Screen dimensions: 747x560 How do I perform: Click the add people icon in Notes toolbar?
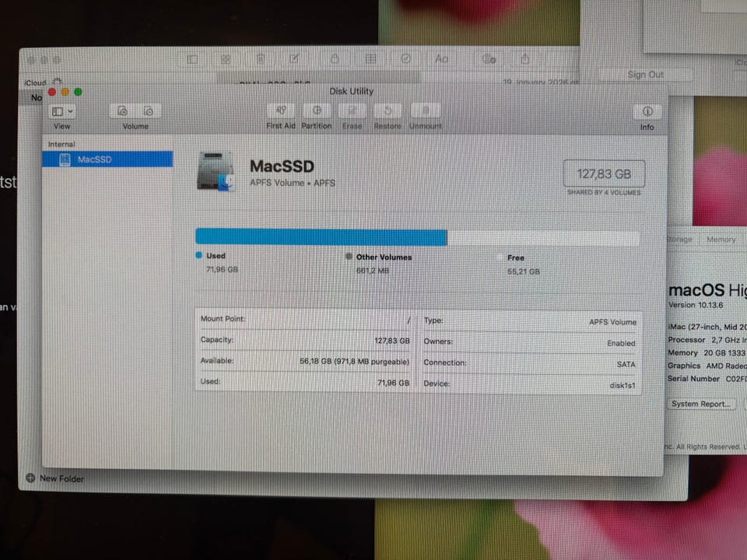tap(489, 59)
